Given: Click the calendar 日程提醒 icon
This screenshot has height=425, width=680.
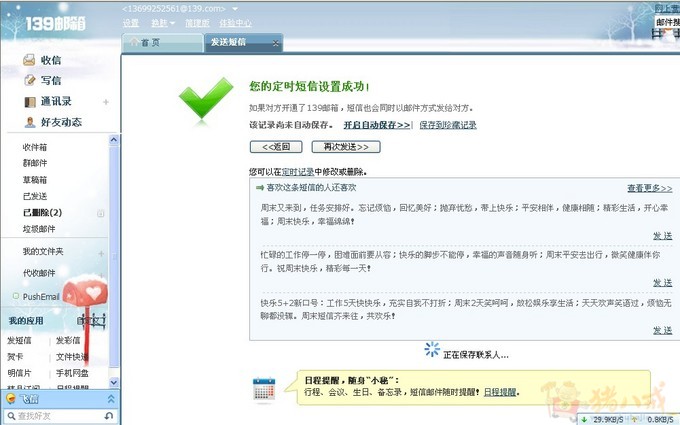Looking at the screenshot, I should click(264, 389).
